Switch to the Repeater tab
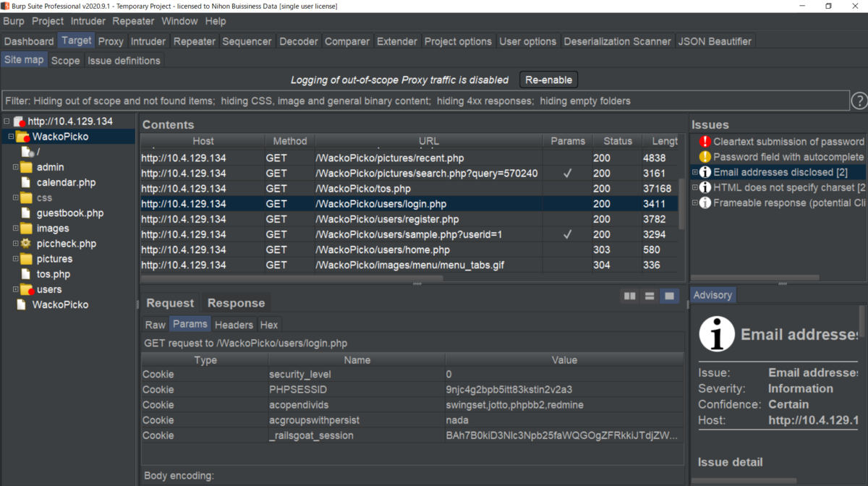Screen dimensions: 868x486 click(x=195, y=41)
